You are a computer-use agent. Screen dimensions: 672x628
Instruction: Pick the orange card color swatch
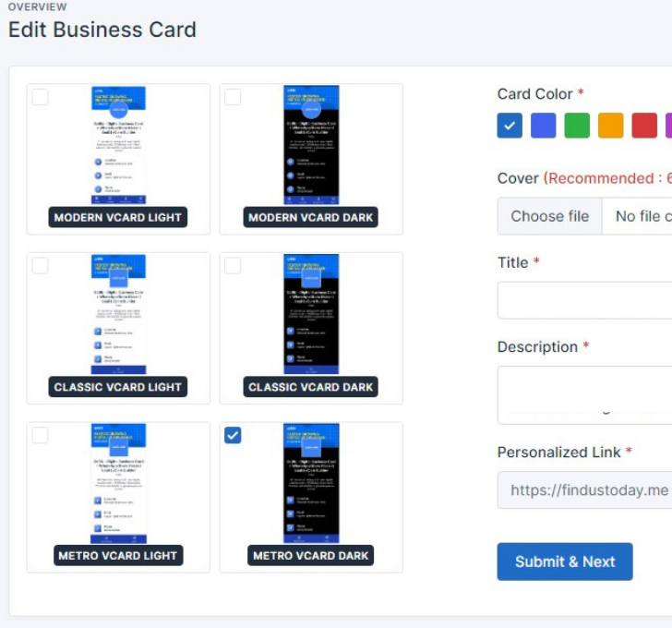[x=611, y=126]
